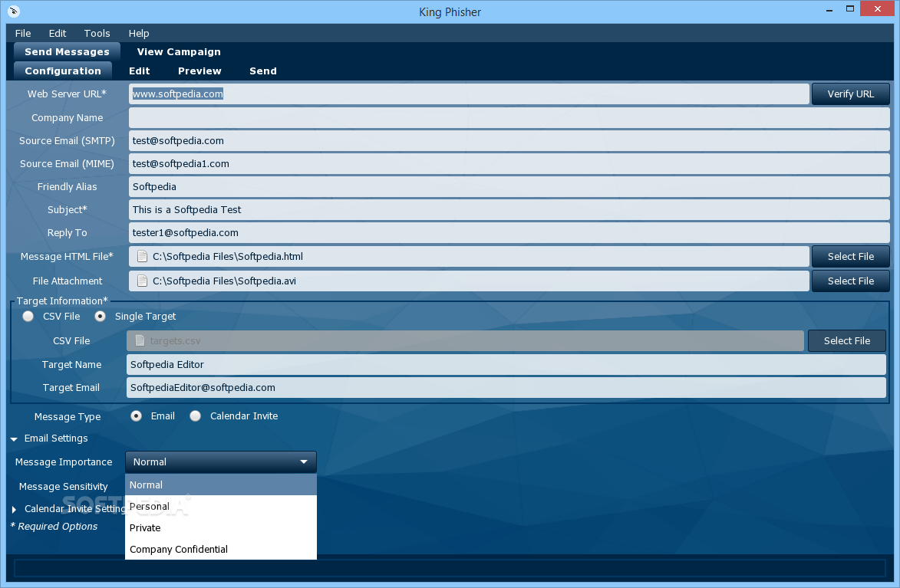The image size is (900, 588).
Task: Click the file icon in Message HTML File field
Action: 142,256
